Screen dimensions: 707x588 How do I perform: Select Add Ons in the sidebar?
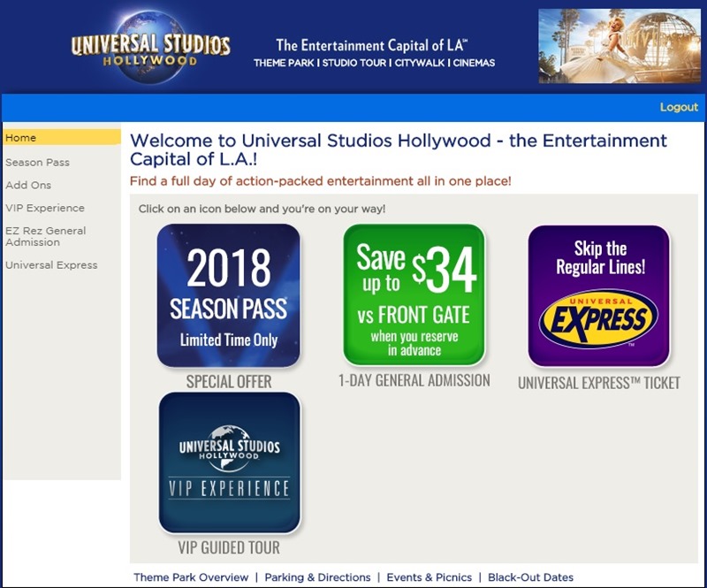click(28, 185)
